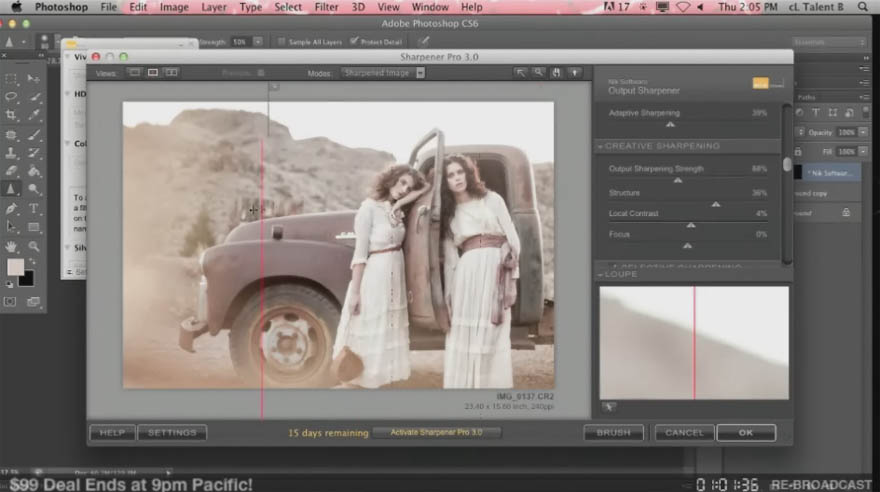Select the Move tool
Screen dimensions: 880x492
coord(34,79)
